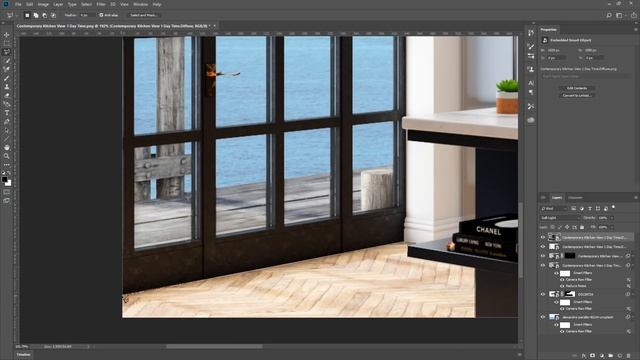Screen dimensions: 640x360
Task: Click the Convert to Linked button
Action: (577, 96)
